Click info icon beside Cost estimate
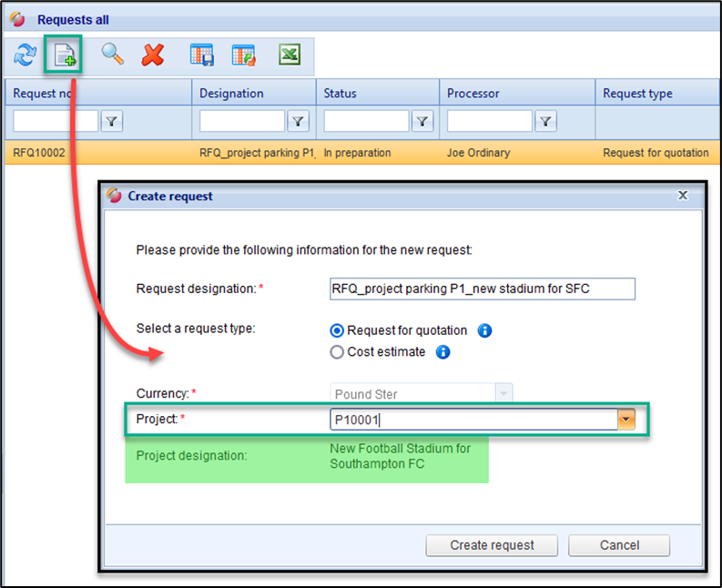 (x=443, y=352)
